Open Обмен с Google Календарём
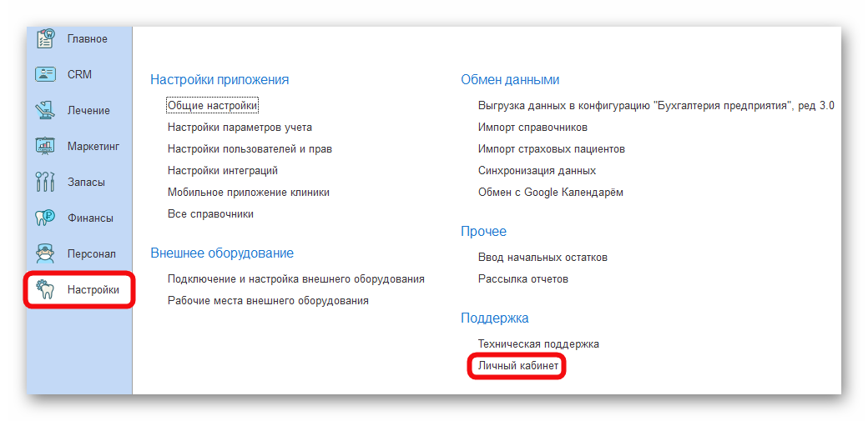 point(550,193)
